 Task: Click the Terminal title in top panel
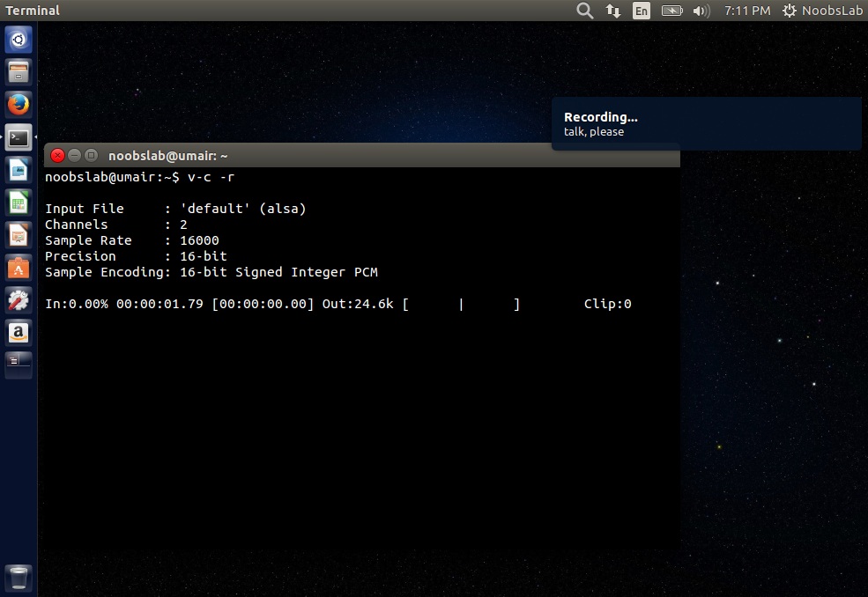pyautogui.click(x=32, y=11)
